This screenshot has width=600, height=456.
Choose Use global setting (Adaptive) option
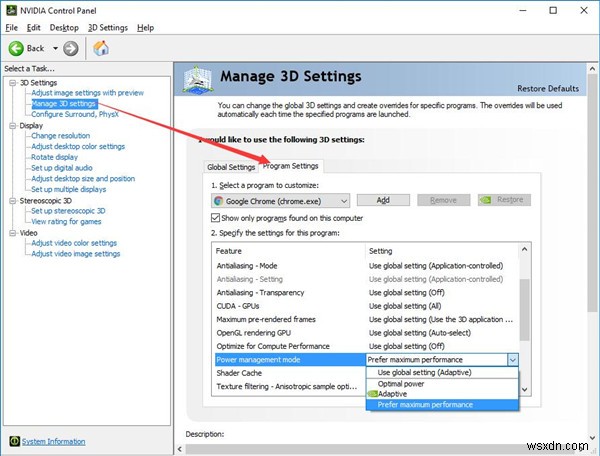[442, 372]
